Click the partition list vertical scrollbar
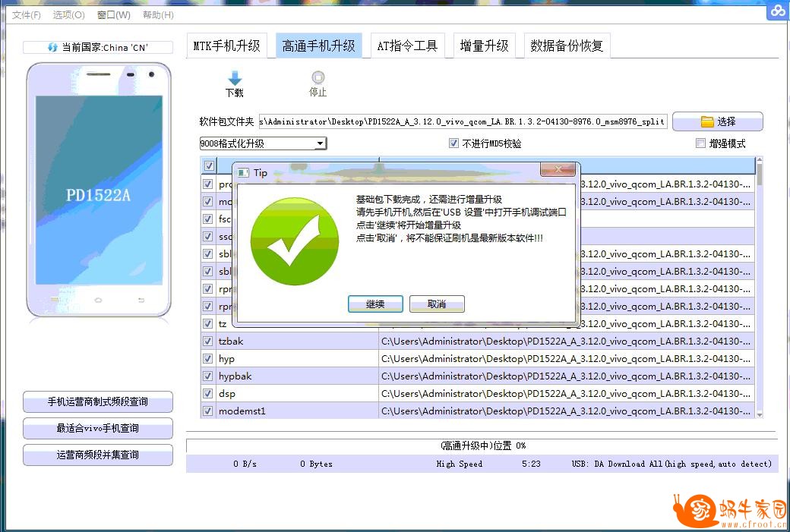790x532 pixels. [760, 288]
